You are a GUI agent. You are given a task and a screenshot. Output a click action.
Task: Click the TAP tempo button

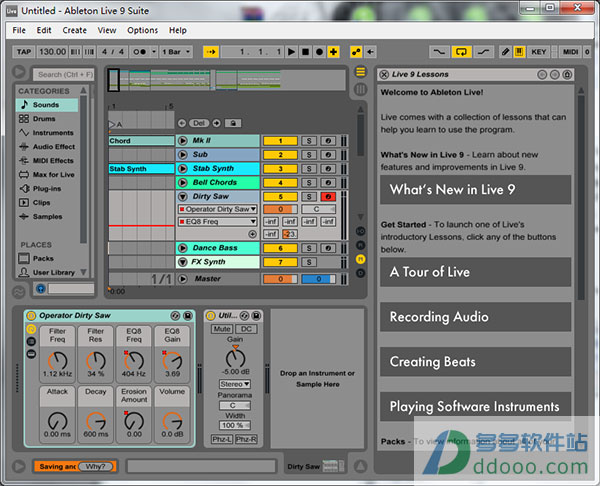(24, 52)
